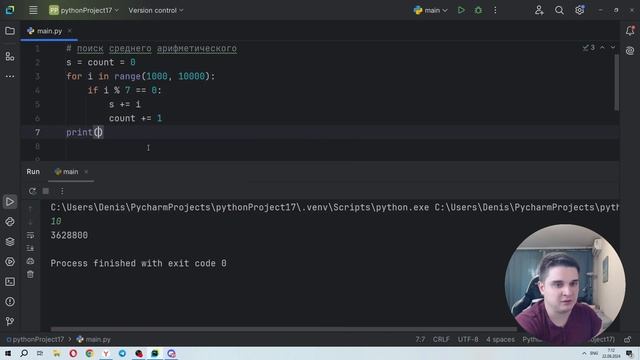
Task: Change file encoding UTF-8
Action: (468, 340)
